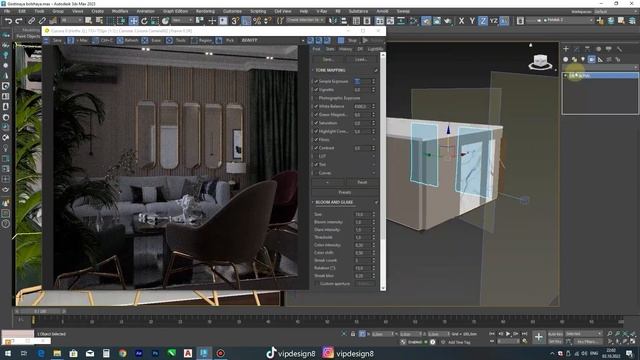The image size is (640, 360).
Task: Click Region tool in Corona frame buffer
Action: 202,40
